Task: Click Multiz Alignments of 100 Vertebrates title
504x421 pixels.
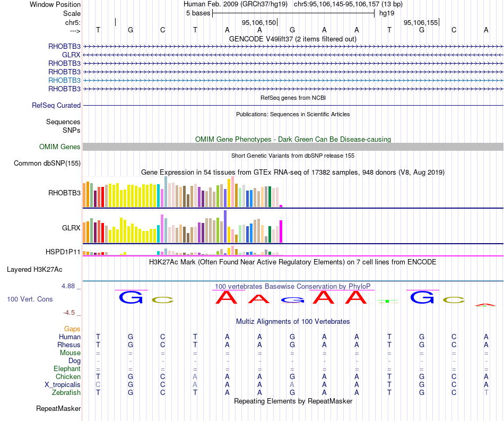Action: 293,321
